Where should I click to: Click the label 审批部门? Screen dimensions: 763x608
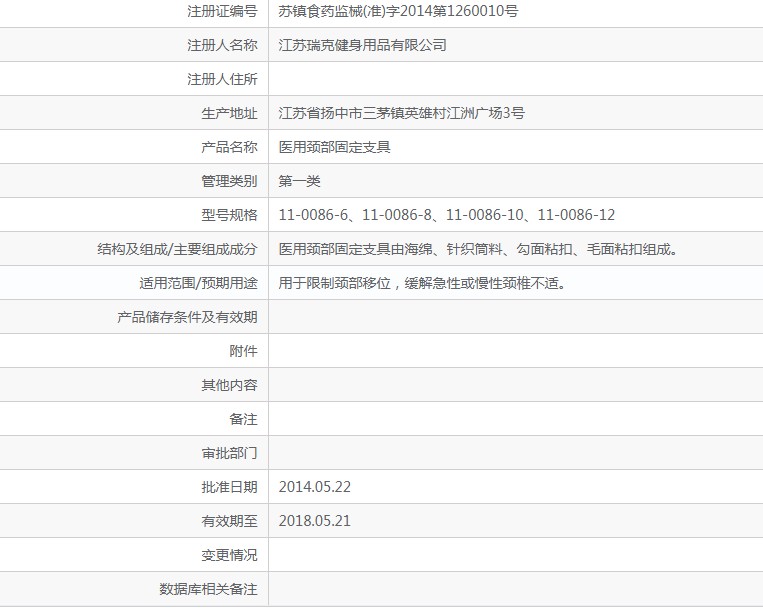229,454
